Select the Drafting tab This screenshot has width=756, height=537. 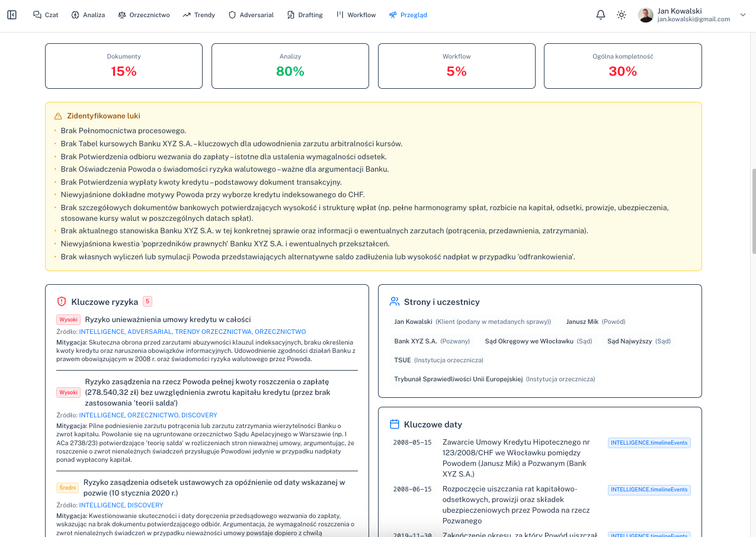[x=305, y=15]
